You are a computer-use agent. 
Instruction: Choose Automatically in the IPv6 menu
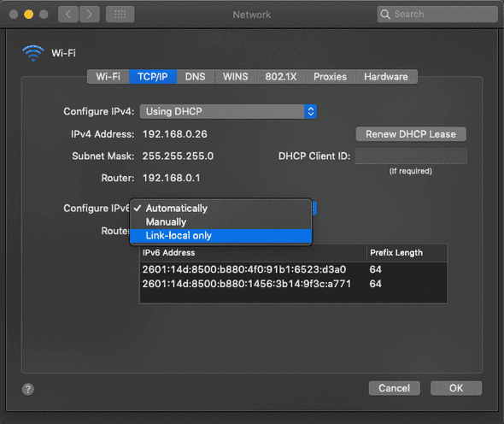[x=221, y=209]
